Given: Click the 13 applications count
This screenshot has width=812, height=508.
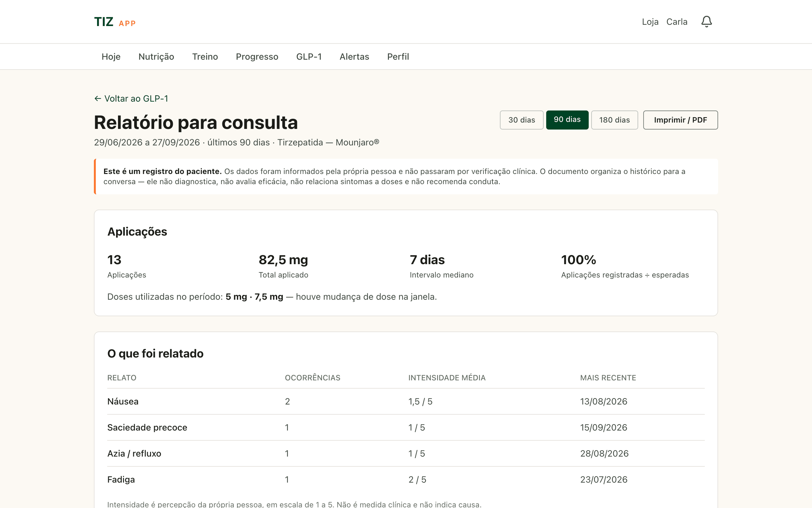Looking at the screenshot, I should tap(114, 260).
